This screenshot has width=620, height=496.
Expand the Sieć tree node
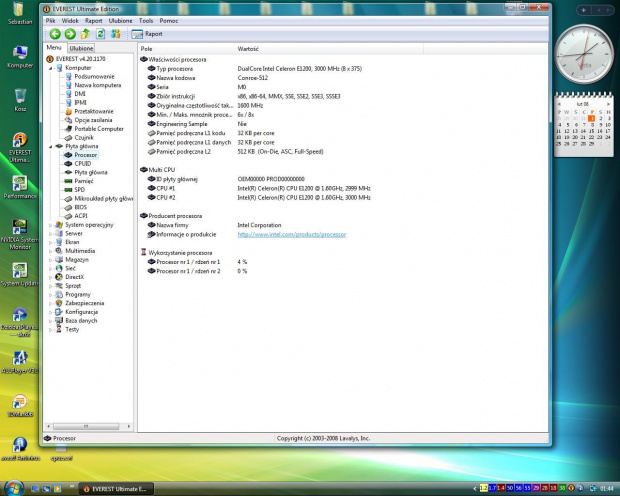click(x=51, y=268)
